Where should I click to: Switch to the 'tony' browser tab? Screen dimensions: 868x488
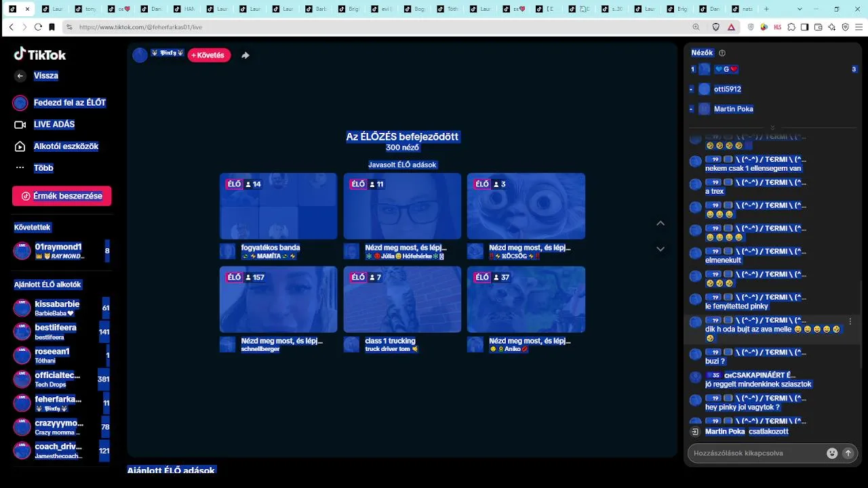click(85, 9)
